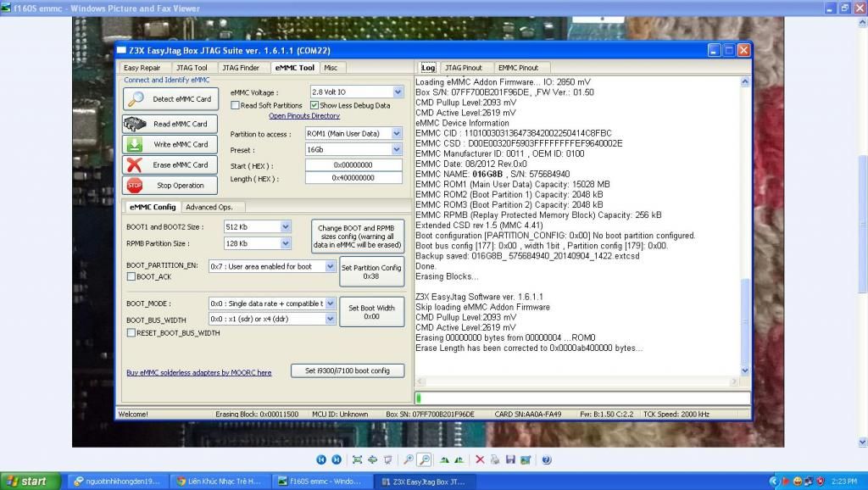
Task: Open the EMMC Pinout tab
Action: pyautogui.click(x=518, y=68)
